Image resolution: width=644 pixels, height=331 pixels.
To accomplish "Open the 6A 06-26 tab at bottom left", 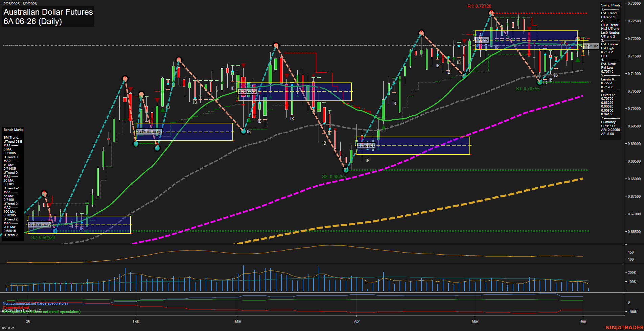I will 8,328.
